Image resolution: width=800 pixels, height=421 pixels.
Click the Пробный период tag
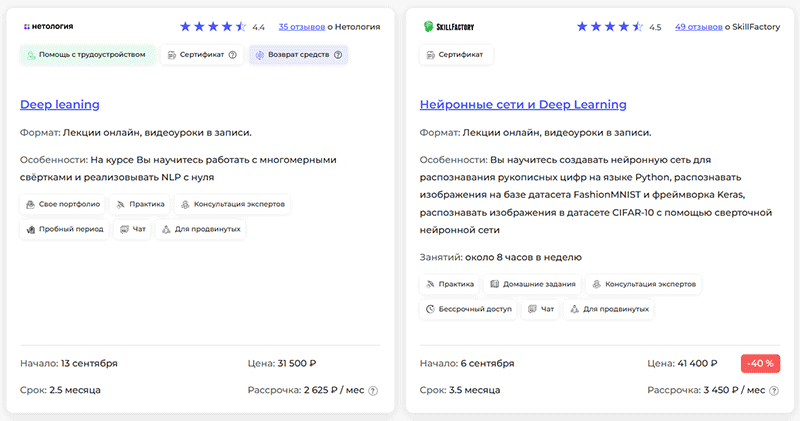[64, 229]
